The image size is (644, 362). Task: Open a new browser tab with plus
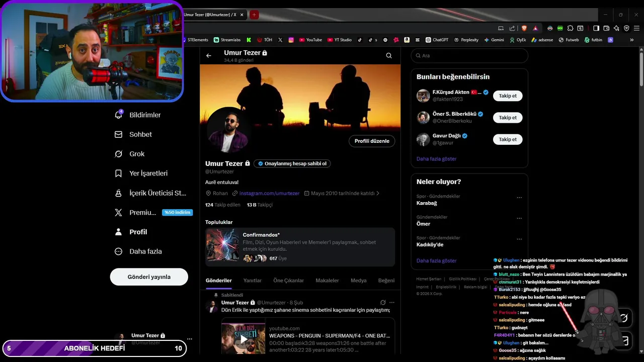click(255, 15)
